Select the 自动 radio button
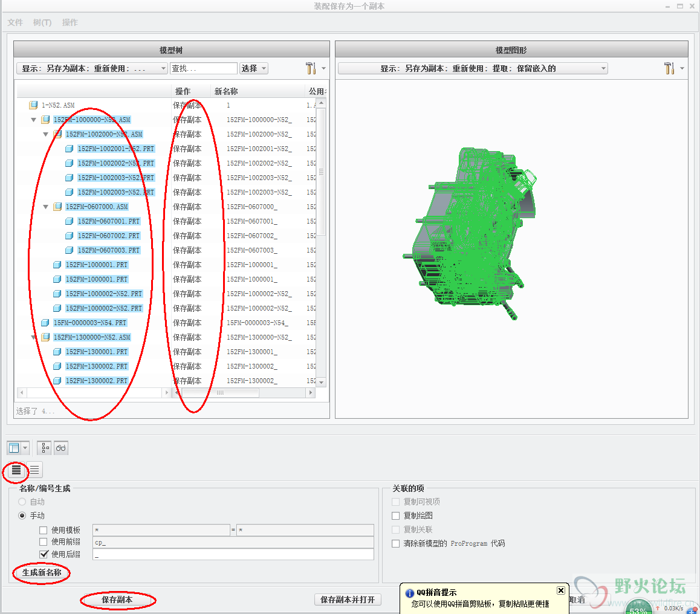This screenshot has width=700, height=614. click(22, 502)
